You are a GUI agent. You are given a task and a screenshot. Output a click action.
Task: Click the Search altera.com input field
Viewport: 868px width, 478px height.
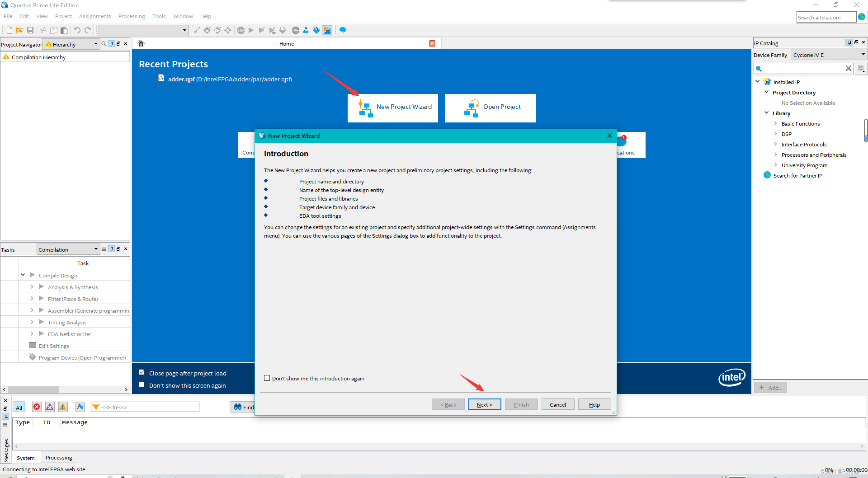coord(826,17)
